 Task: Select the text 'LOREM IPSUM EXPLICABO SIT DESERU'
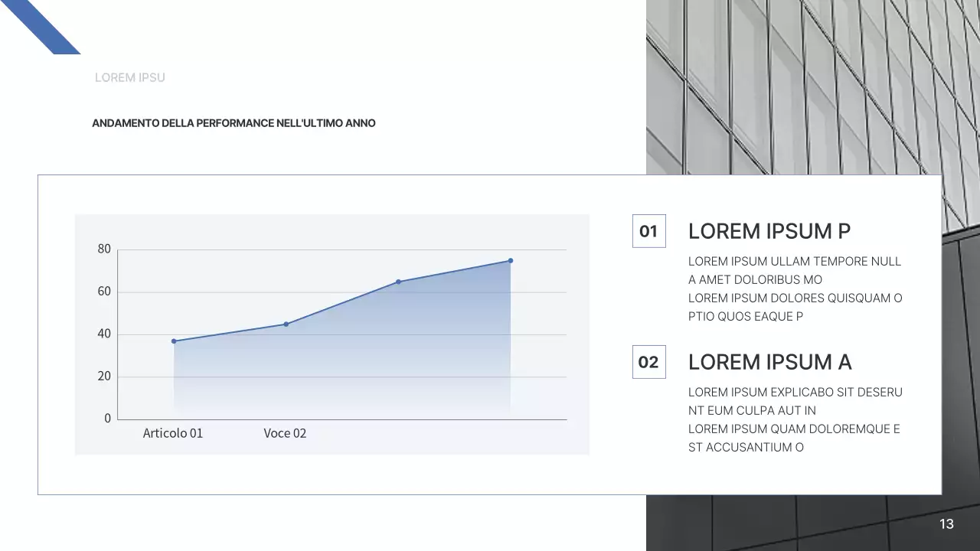[x=795, y=393]
